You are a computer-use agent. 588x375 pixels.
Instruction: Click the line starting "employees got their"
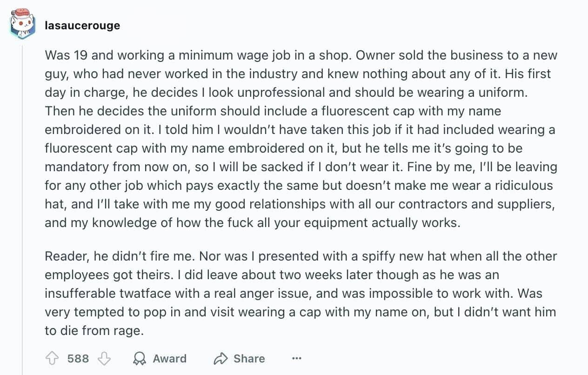(272, 275)
